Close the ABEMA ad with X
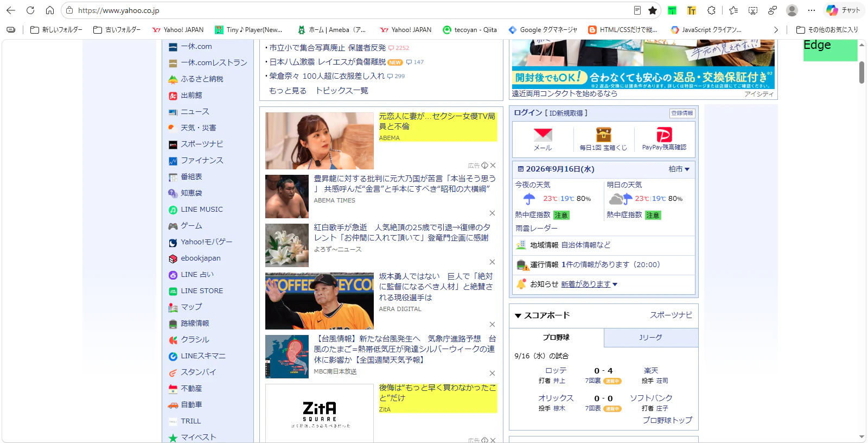This screenshot has width=868, height=443. [493, 166]
